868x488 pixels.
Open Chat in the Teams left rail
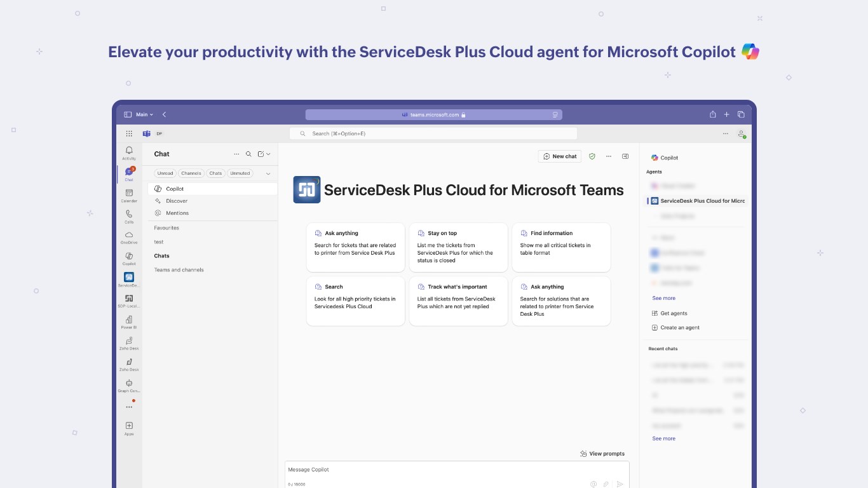[x=129, y=173]
